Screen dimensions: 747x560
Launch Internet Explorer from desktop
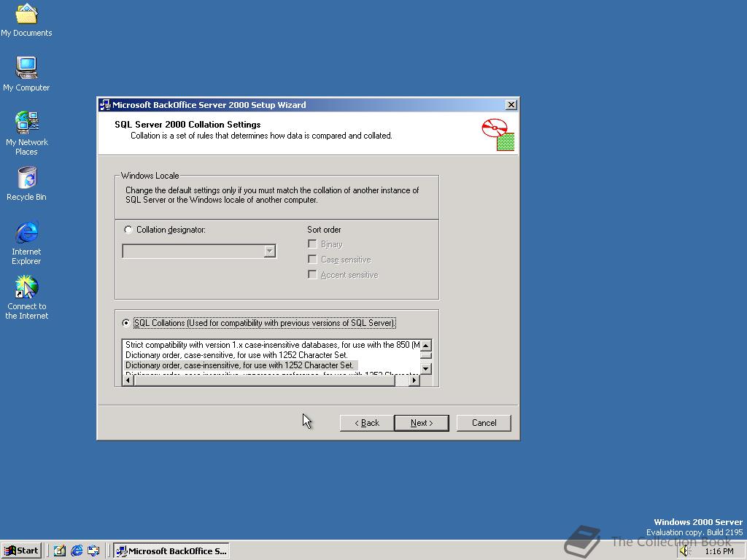coord(26,232)
